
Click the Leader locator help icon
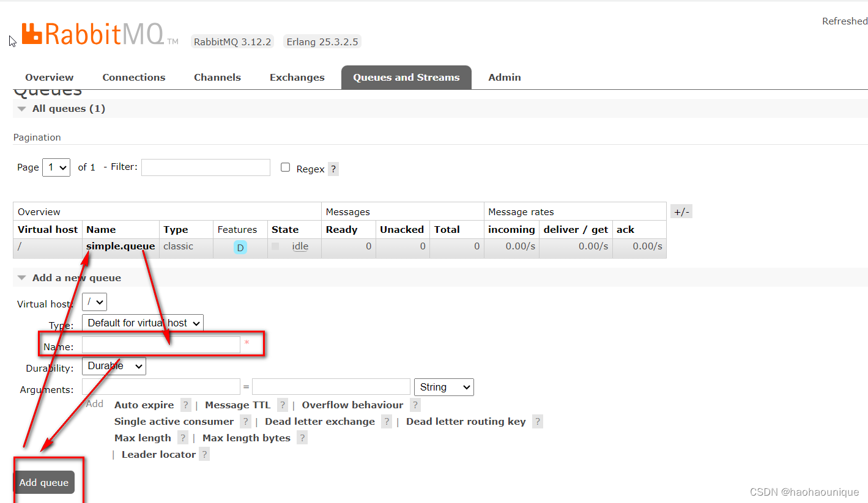[x=204, y=454]
